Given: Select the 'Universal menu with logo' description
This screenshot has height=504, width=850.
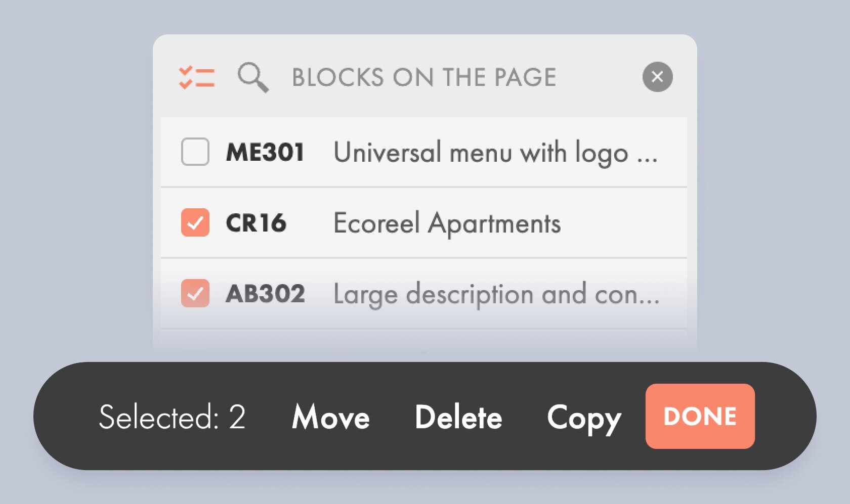Looking at the screenshot, I should click(481, 152).
